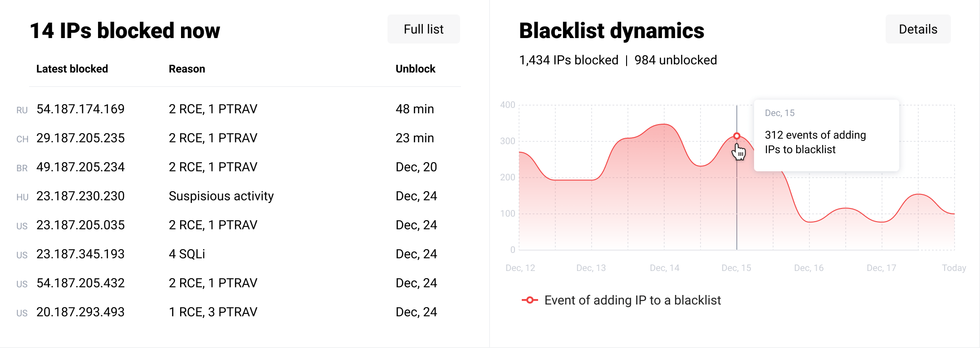Image resolution: width=980 pixels, height=348 pixels.
Task: Click the Today axis label
Action: tap(954, 268)
